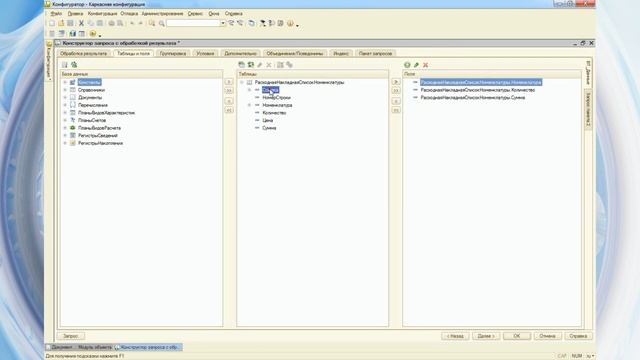Image resolution: width=640 pixels, height=360 pixels.
Task: Click the add-field green icon above Поля list
Action: (407, 65)
